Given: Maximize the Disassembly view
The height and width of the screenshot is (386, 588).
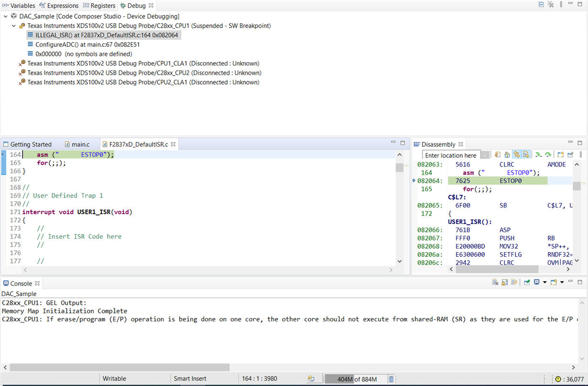Looking at the screenshot, I should tap(580, 143).
